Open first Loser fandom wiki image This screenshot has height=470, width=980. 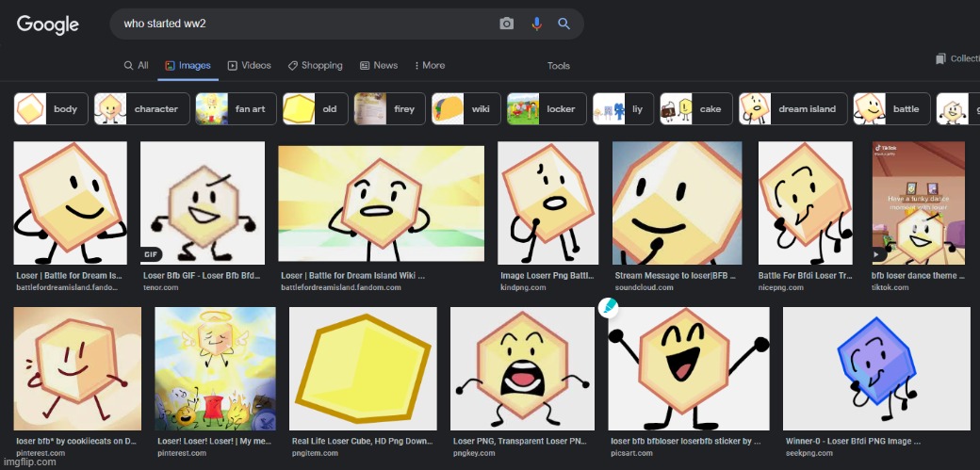pyautogui.click(x=70, y=203)
